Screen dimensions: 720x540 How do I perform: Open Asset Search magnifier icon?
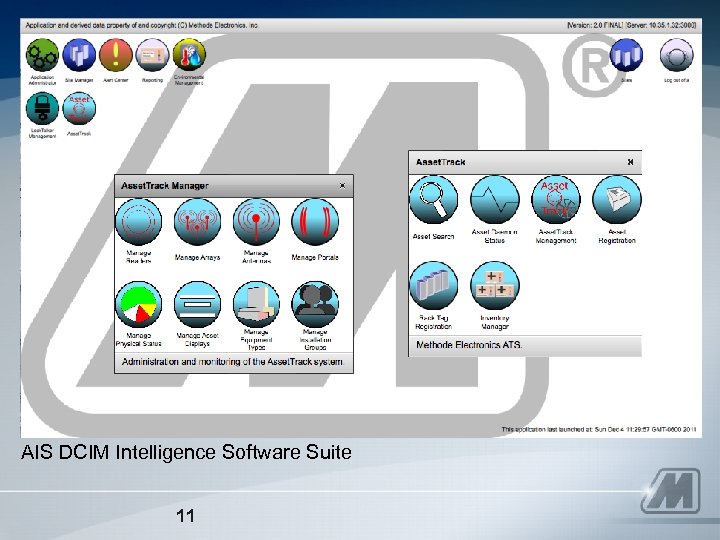coord(433,200)
